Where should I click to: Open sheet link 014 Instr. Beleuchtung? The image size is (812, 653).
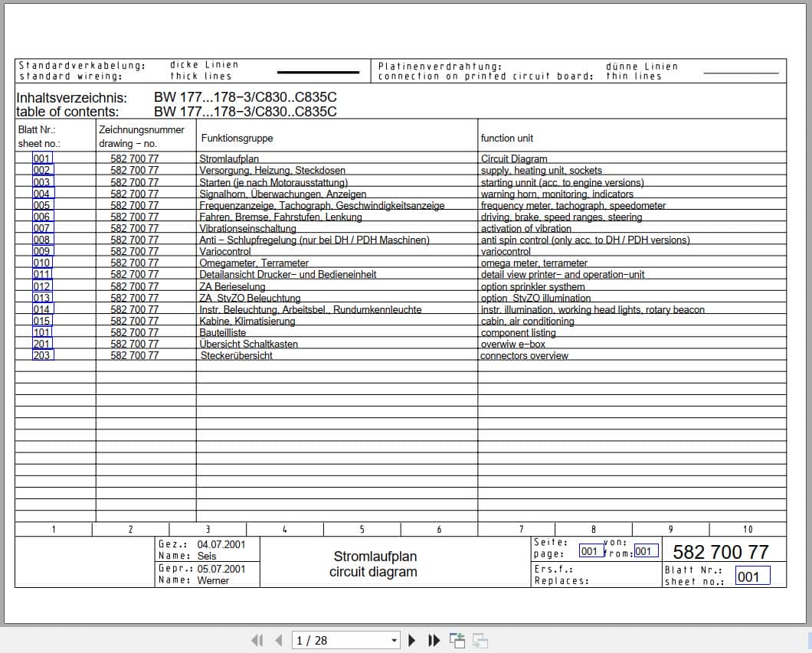pyautogui.click(x=42, y=309)
